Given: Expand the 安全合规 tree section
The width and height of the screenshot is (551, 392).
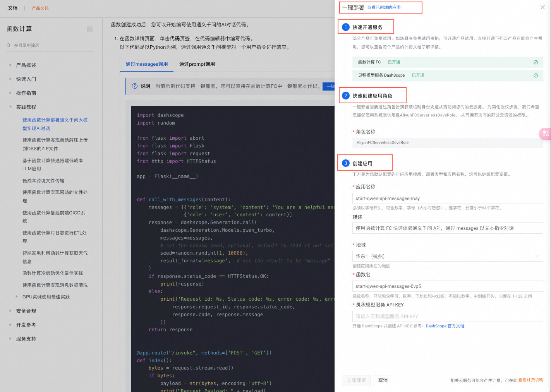Looking at the screenshot, I should point(10,311).
